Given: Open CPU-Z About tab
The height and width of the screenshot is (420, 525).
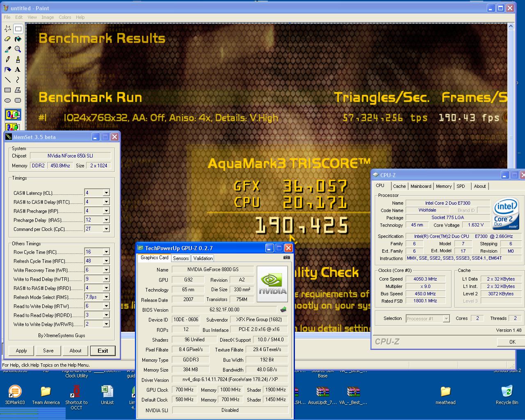Looking at the screenshot, I should (x=480, y=186).
